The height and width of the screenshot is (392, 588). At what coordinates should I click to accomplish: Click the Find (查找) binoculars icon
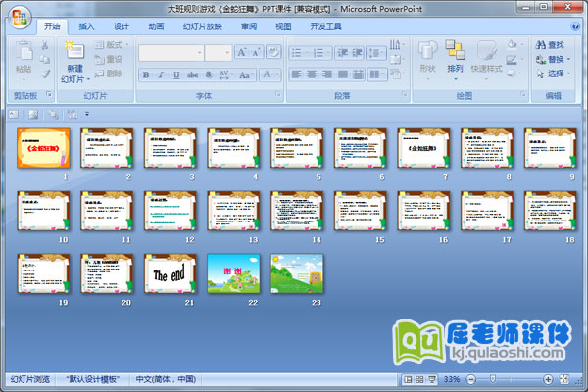click(541, 44)
